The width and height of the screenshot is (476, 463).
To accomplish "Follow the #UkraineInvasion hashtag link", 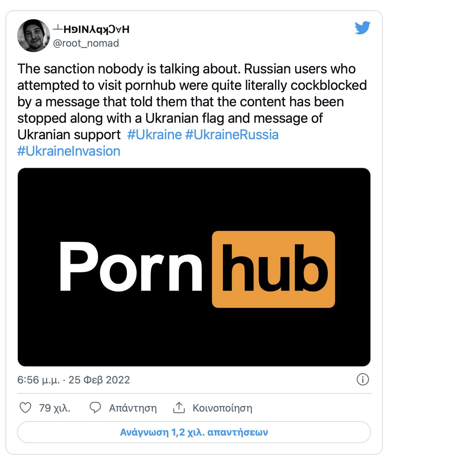I will click(69, 151).
